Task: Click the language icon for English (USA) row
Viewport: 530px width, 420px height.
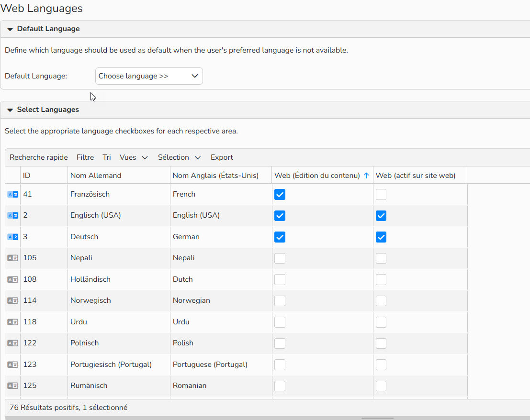Action: (13, 215)
